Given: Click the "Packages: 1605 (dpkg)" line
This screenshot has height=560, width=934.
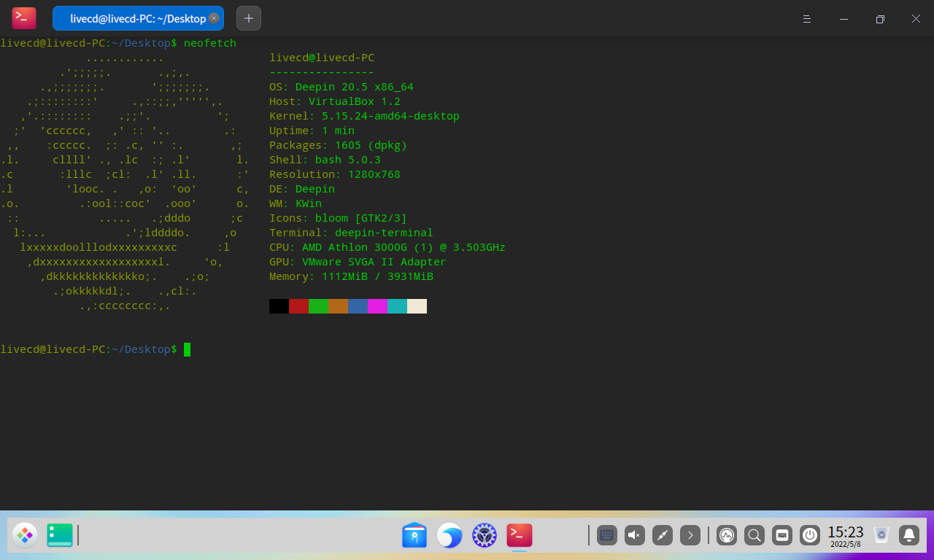Looking at the screenshot, I should [338, 145].
